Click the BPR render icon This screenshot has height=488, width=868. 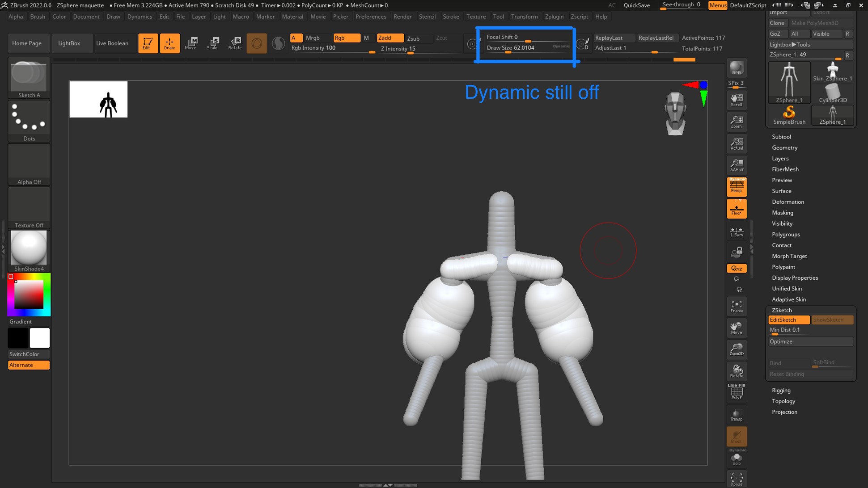tap(736, 68)
